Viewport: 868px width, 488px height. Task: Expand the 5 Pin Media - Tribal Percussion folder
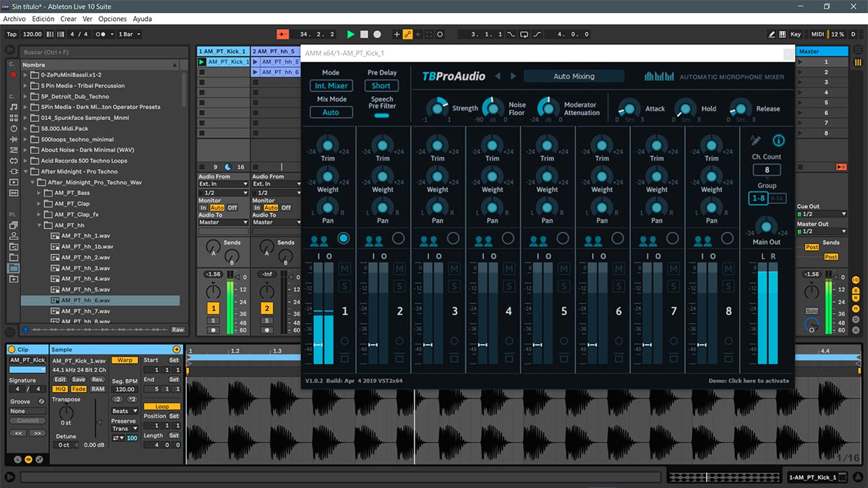click(x=25, y=86)
